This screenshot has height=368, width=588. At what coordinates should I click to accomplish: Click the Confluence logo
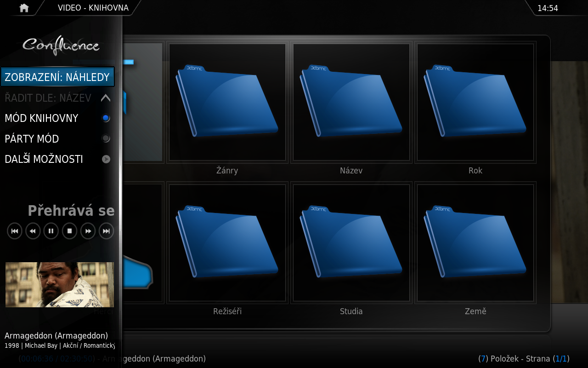61,45
